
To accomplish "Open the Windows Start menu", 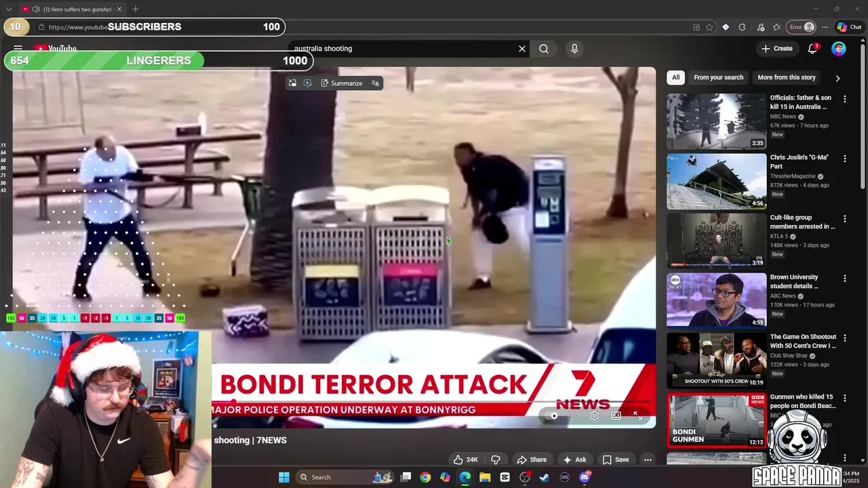I will pyautogui.click(x=284, y=477).
